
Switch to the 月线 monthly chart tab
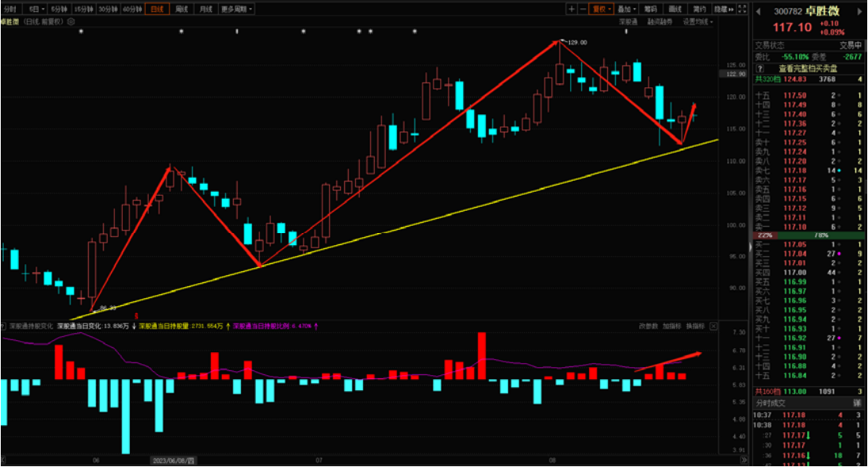(x=206, y=9)
